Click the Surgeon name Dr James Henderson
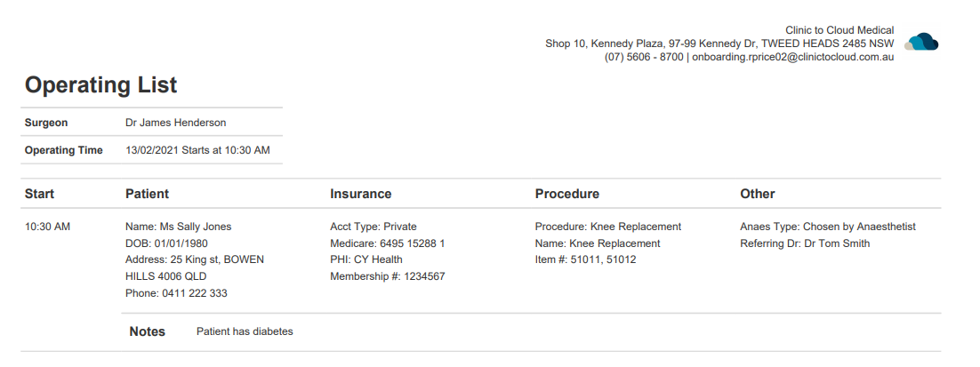The width and height of the screenshot is (980, 367). point(175,123)
